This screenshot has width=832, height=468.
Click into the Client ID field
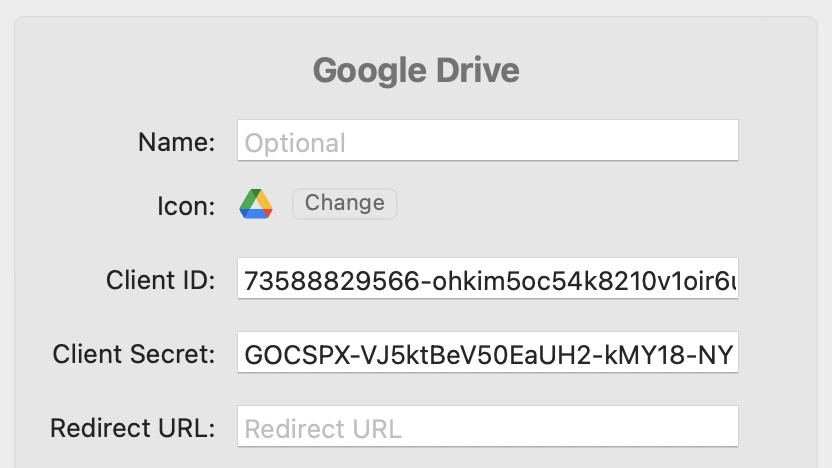[487, 281]
